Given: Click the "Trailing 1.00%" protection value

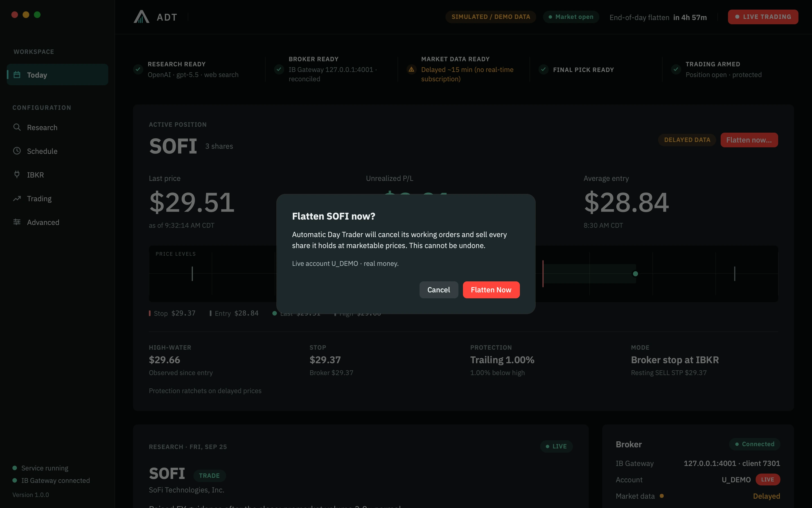Looking at the screenshot, I should [502, 360].
